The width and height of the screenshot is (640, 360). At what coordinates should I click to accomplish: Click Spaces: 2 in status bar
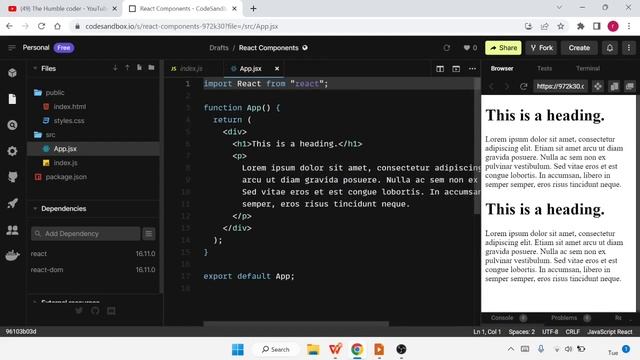click(x=521, y=332)
